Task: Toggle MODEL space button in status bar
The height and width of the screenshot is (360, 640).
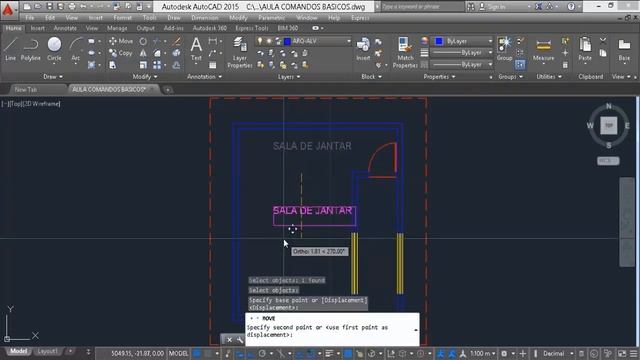Action: 178,353
